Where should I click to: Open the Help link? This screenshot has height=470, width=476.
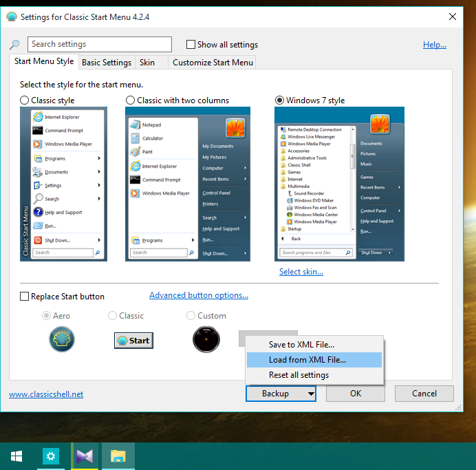[x=435, y=45]
